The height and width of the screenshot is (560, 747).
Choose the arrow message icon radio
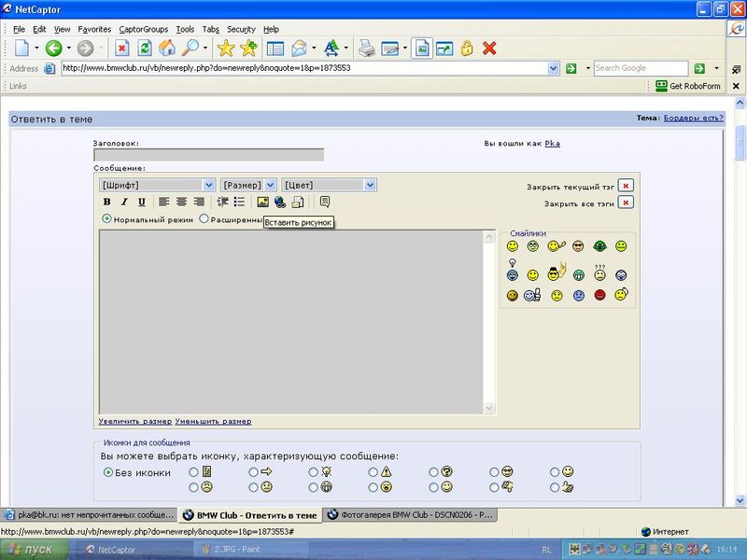pyautogui.click(x=253, y=472)
